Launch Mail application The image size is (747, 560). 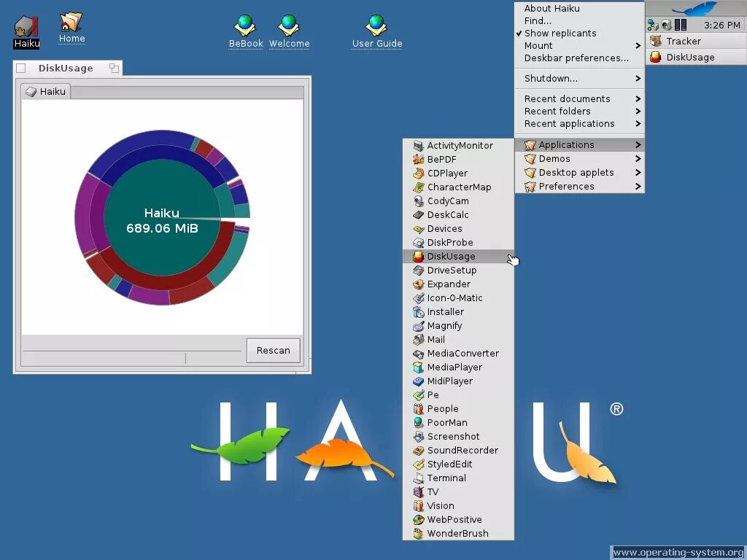(x=458, y=339)
